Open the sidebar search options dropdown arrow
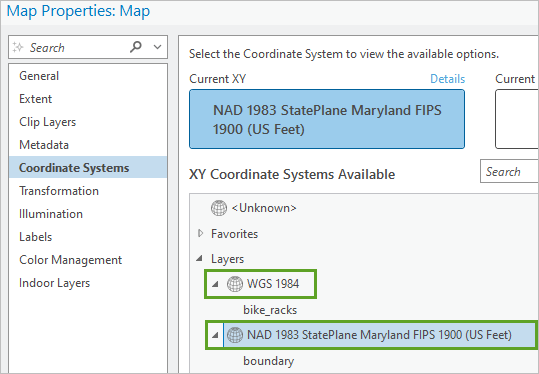 coord(157,47)
